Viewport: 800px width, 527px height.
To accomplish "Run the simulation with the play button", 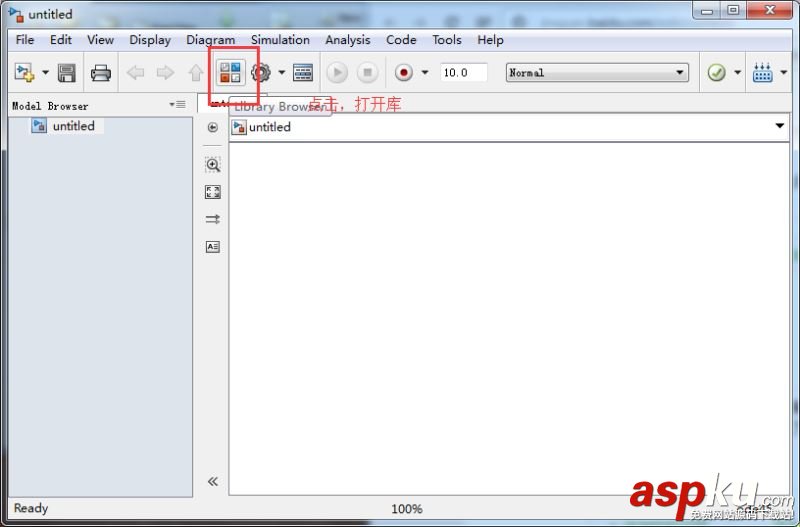I will (x=337, y=73).
